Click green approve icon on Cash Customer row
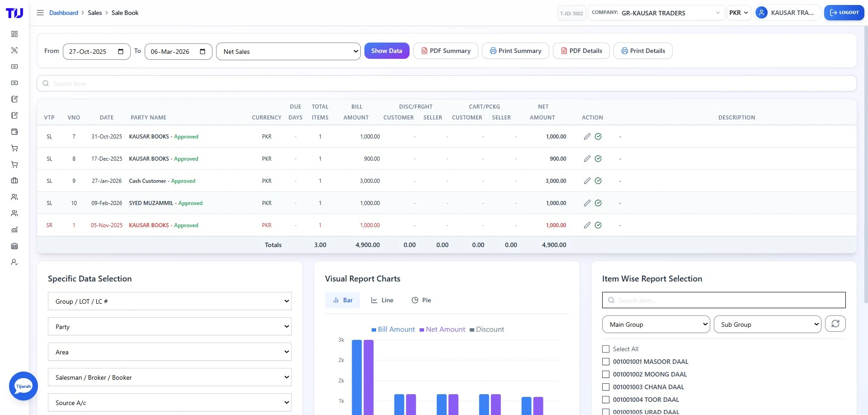Image resolution: width=868 pixels, height=415 pixels. [x=599, y=181]
